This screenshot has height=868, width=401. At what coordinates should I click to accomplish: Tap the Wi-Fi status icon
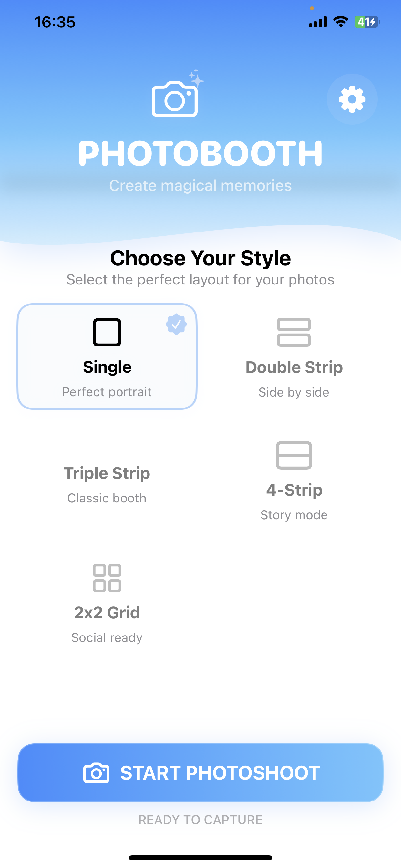340,22
